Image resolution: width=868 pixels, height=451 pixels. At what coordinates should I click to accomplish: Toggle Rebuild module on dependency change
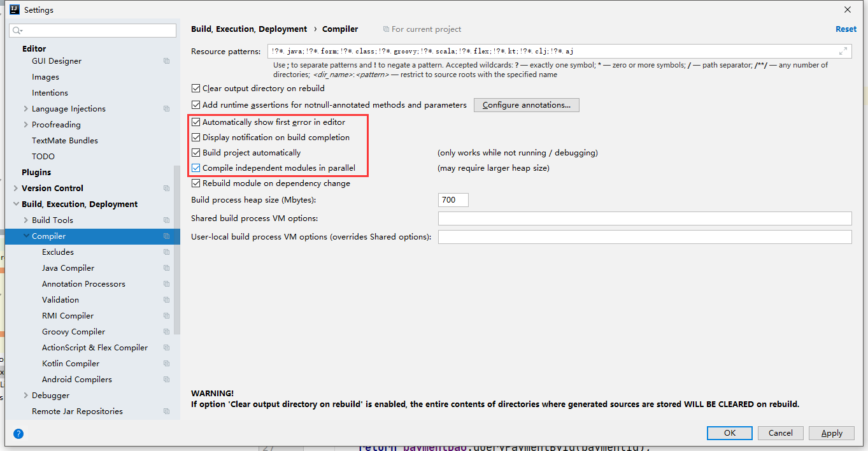click(x=196, y=183)
